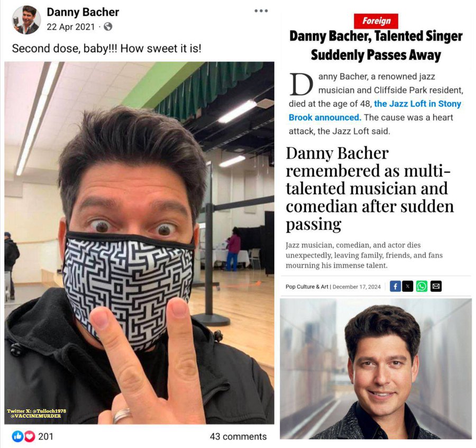Open the three-dot post options menu

coord(261,11)
